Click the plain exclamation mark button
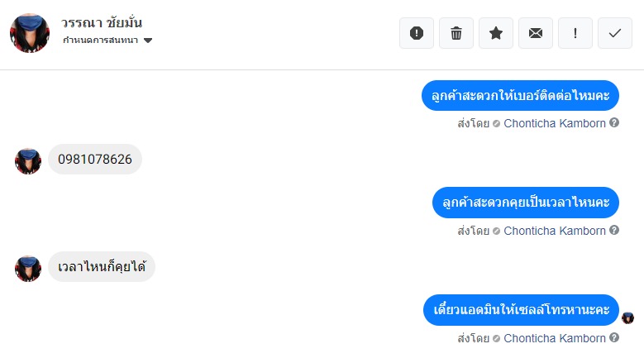Viewport: 644px width, 358px height. 575,33
